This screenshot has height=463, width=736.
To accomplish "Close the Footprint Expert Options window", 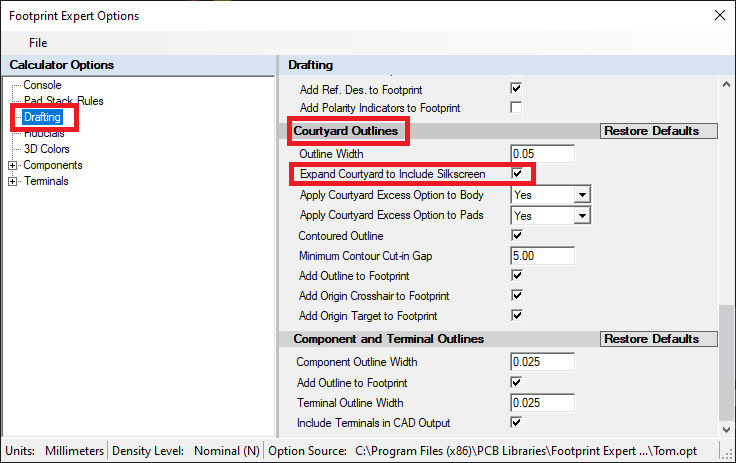I will pos(717,15).
